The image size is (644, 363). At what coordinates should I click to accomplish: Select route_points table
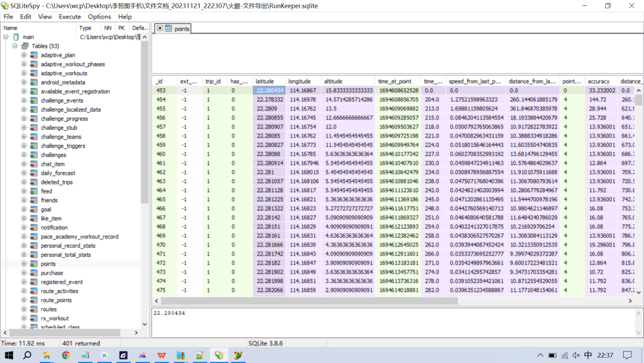click(x=56, y=300)
